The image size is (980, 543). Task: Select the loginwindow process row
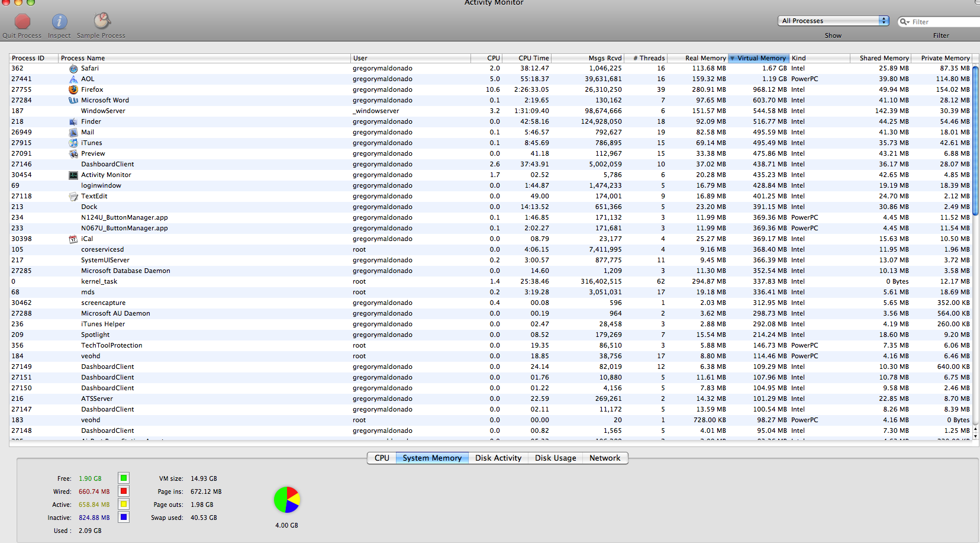pyautogui.click(x=491, y=186)
